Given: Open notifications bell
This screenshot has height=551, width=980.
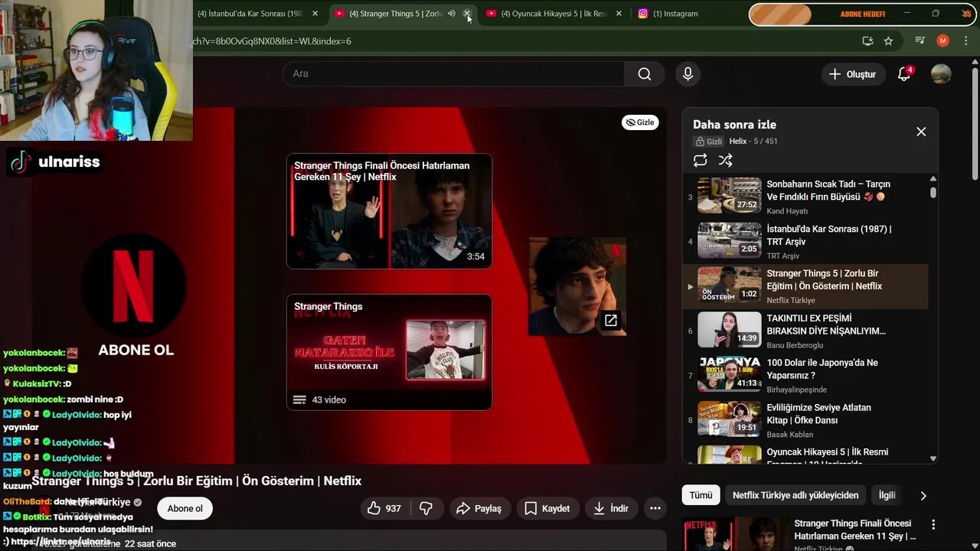Looking at the screenshot, I should (904, 74).
